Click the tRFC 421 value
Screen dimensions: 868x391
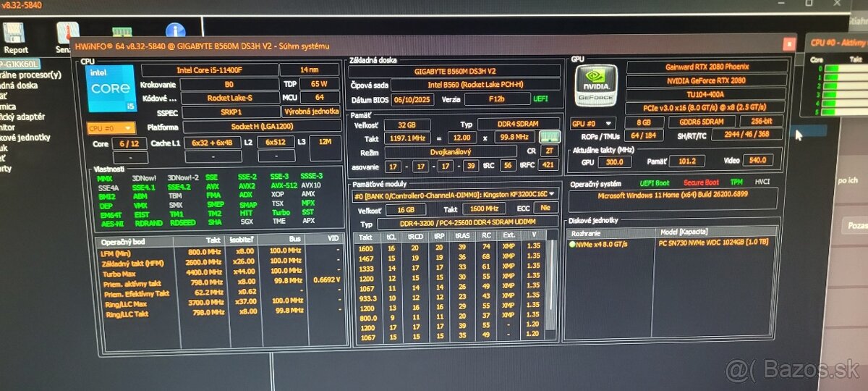pyautogui.click(x=548, y=166)
